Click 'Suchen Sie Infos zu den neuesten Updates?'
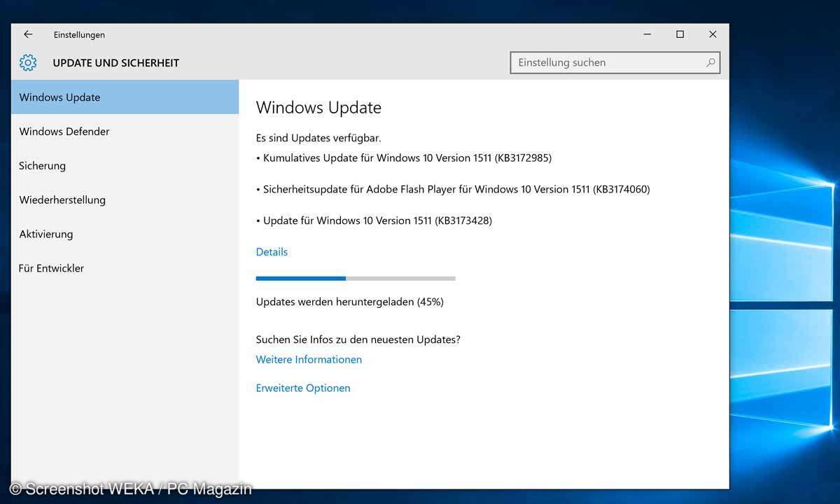The image size is (840, 504). 358,340
